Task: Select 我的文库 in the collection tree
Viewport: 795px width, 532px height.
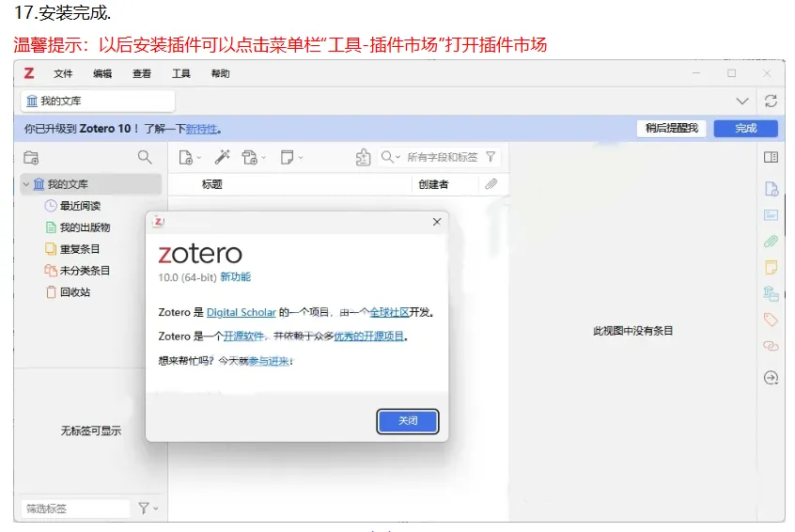Action: point(91,184)
